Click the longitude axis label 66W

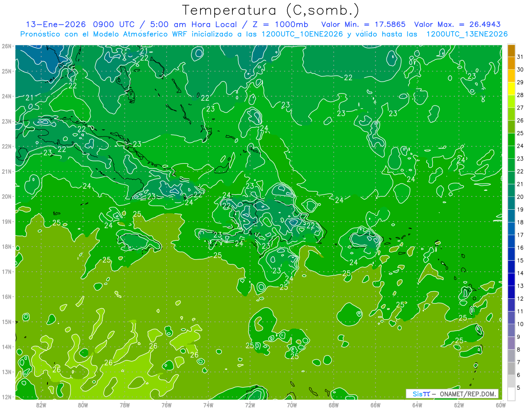point(375,404)
